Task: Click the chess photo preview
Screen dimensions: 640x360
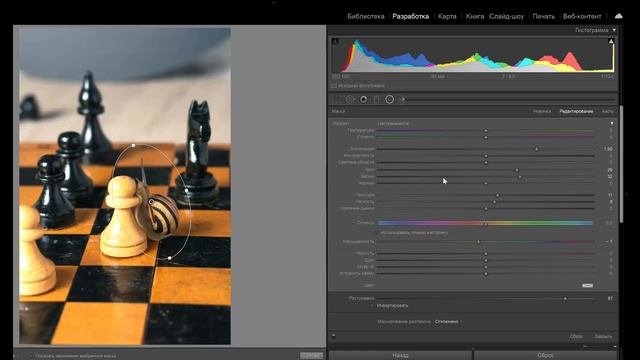Action: click(x=125, y=186)
